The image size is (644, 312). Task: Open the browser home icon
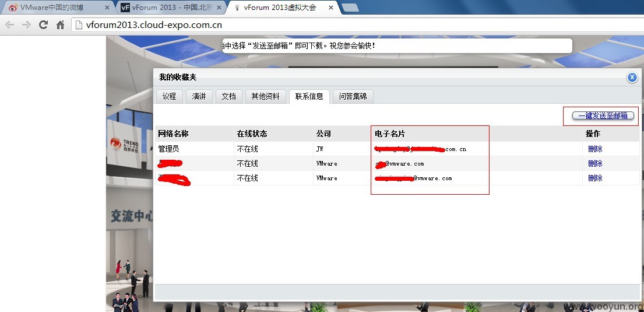point(60,25)
